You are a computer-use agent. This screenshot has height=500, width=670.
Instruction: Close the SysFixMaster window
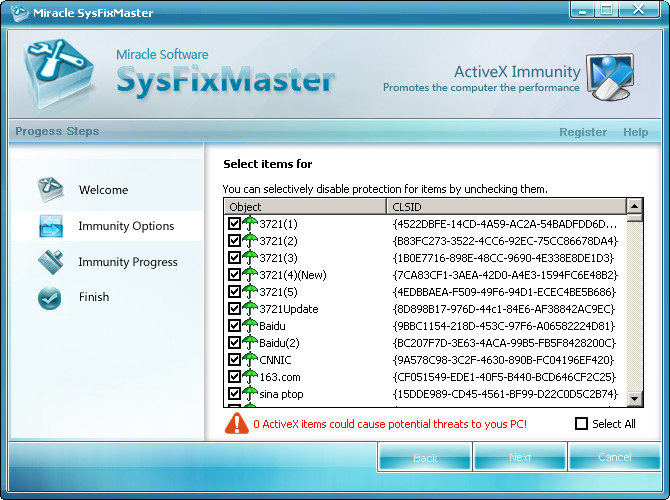(x=638, y=10)
